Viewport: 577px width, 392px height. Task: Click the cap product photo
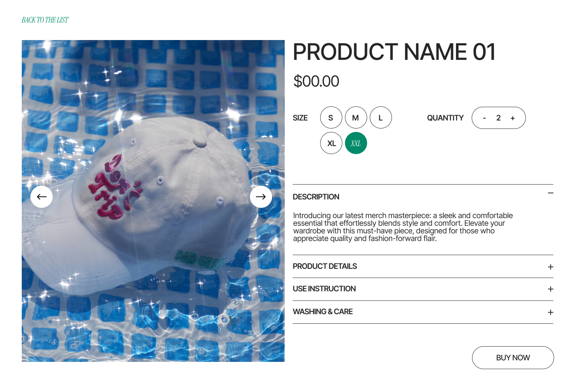[153, 201]
